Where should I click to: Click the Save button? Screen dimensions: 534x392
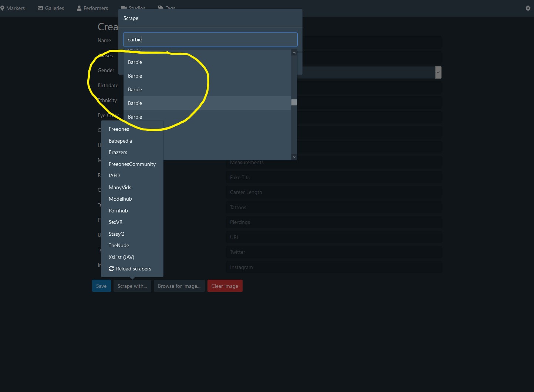point(101,286)
